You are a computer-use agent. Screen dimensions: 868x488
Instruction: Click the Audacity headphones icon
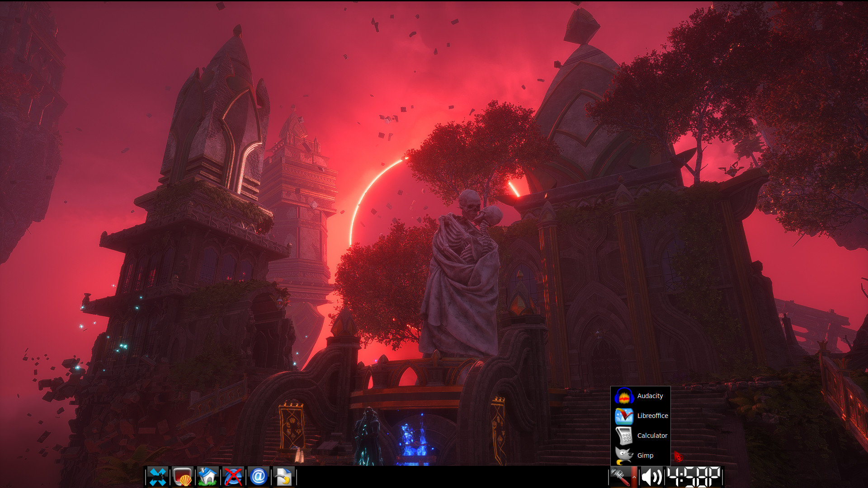coord(624,396)
